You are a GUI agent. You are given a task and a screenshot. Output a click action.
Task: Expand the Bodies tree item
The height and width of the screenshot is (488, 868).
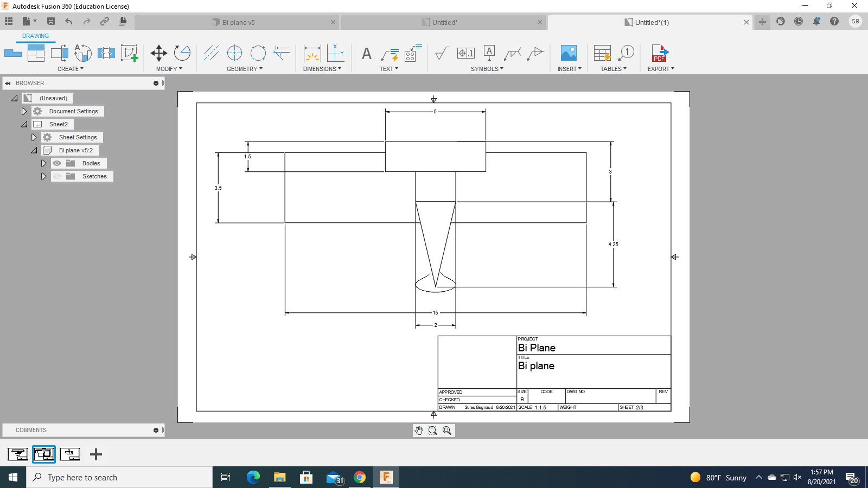click(43, 163)
